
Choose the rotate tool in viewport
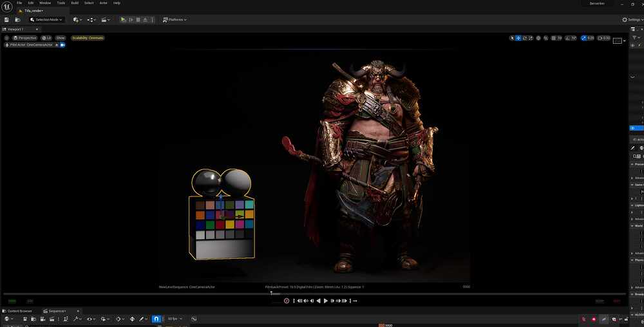[x=524, y=38]
